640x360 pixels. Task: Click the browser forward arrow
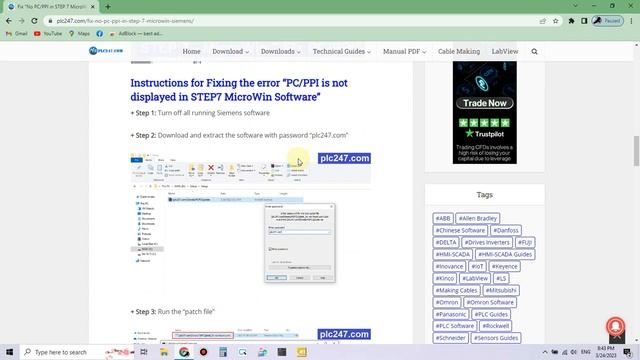(x=21, y=21)
